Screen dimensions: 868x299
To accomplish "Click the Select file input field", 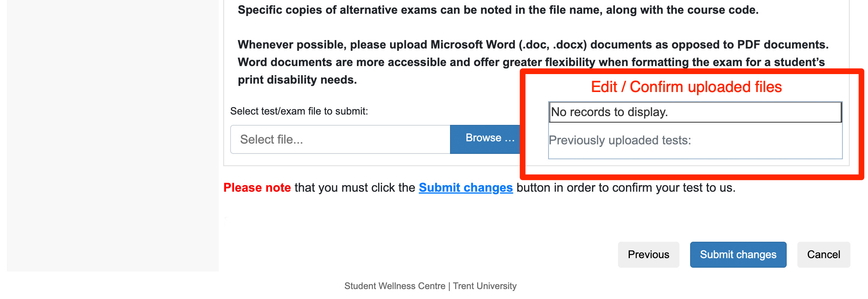I will pos(340,139).
